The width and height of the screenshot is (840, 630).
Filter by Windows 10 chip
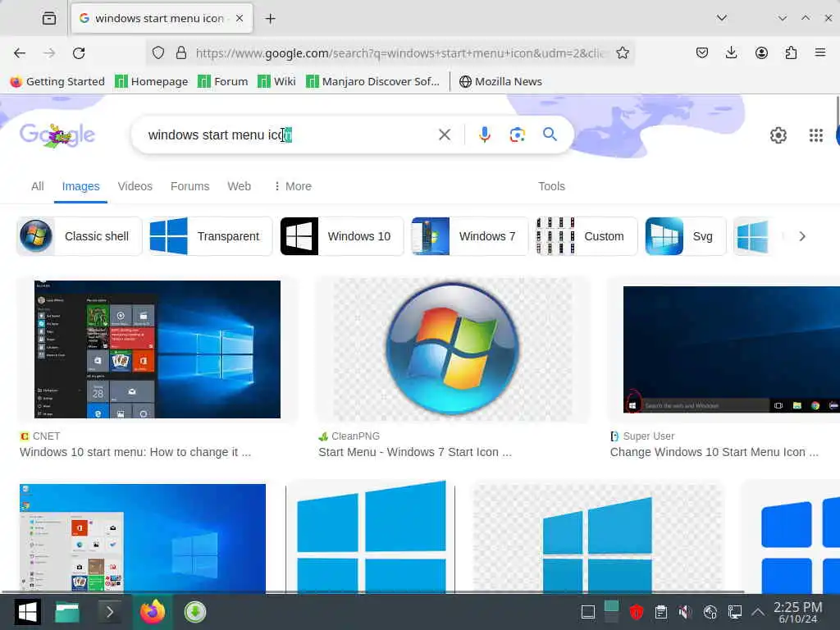341,236
